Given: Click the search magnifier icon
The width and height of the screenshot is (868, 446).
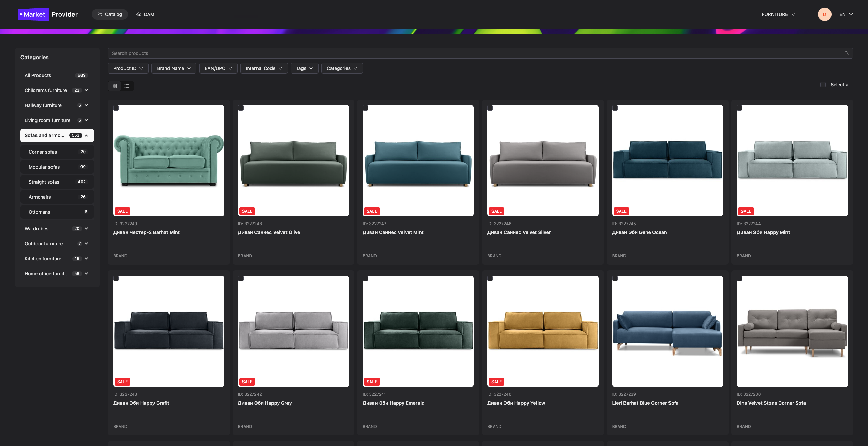Looking at the screenshot, I should [847, 53].
